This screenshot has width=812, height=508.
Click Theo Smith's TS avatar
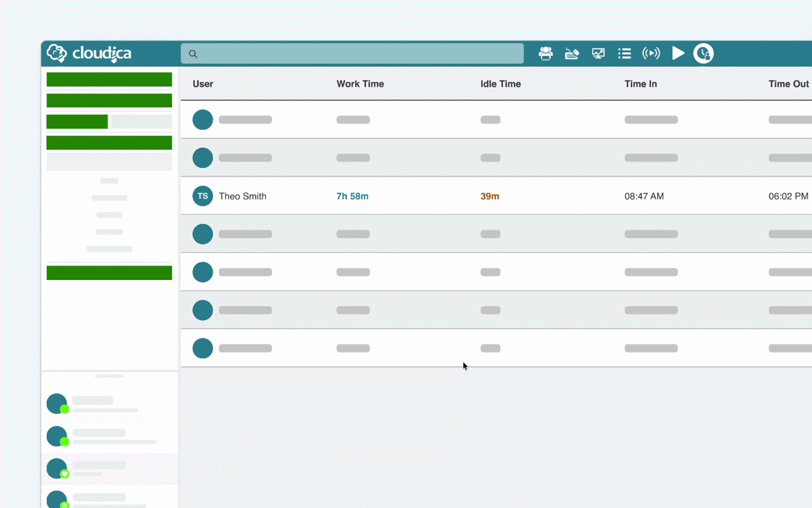point(202,196)
